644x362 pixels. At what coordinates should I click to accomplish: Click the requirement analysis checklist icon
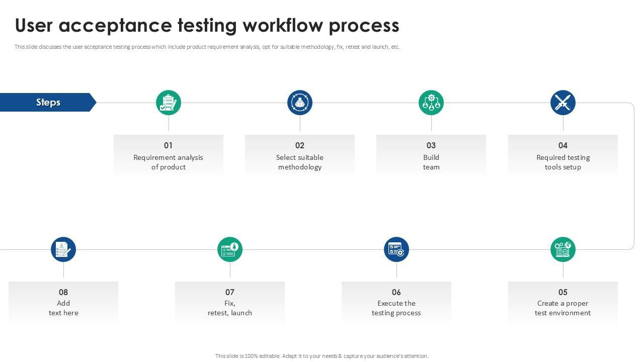[169, 103]
